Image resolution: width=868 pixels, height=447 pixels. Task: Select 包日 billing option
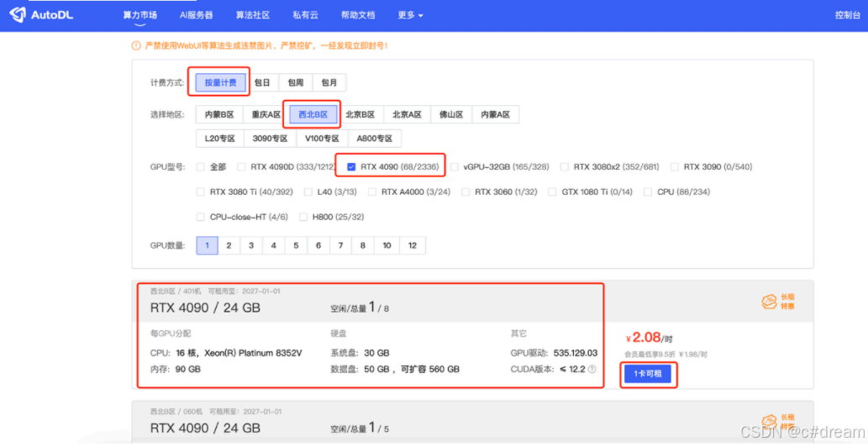[x=262, y=82]
